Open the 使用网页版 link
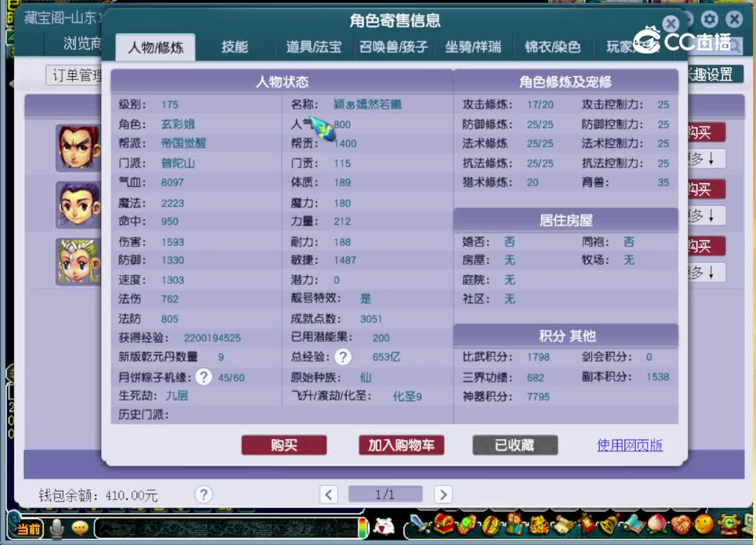The width and height of the screenshot is (756, 545). (630, 445)
